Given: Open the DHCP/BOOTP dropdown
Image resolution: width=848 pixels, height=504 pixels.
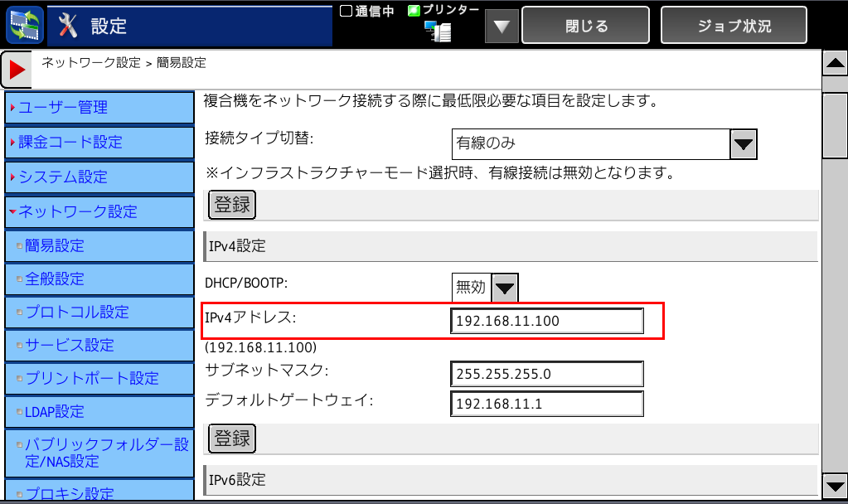Looking at the screenshot, I should click(505, 288).
